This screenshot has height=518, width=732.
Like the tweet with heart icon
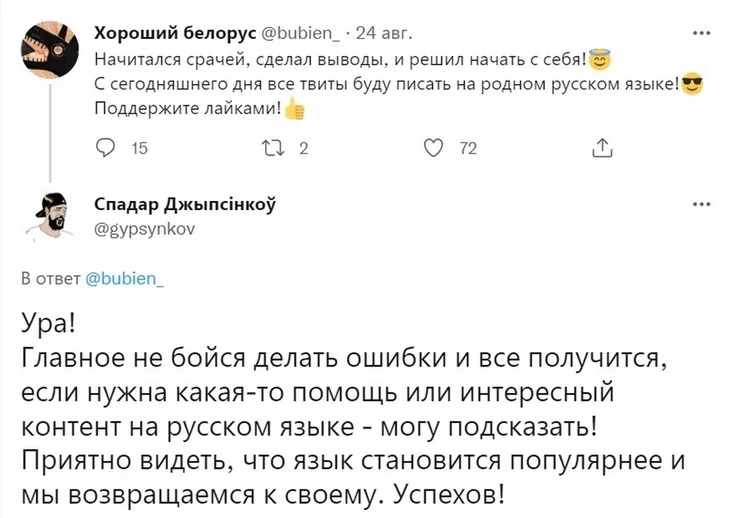point(433,150)
